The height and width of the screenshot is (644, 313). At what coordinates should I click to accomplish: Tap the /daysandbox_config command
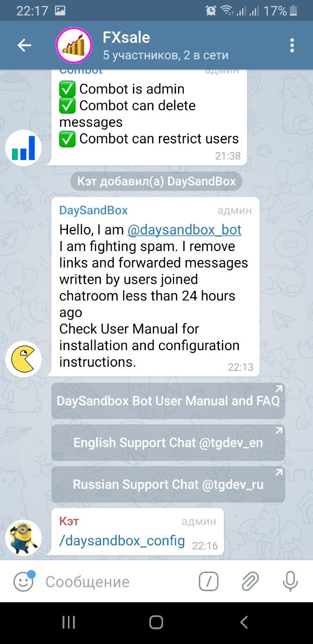(122, 541)
